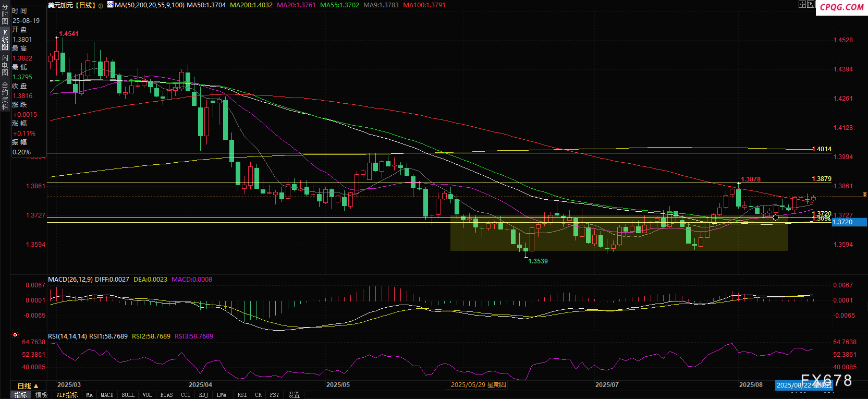Switch to 分时图 view in left sidebar
This screenshot has height=399, width=868.
click(x=5, y=15)
